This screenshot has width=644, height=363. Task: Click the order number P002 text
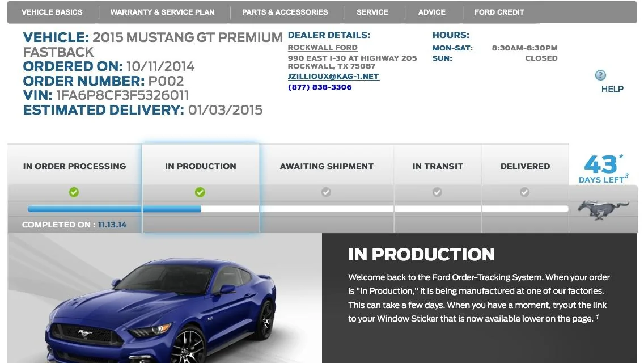coord(166,81)
